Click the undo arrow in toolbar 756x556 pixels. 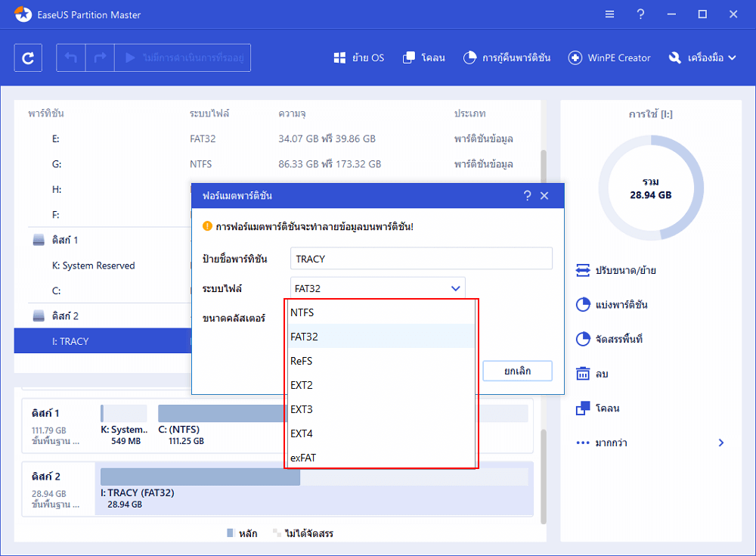(71, 58)
